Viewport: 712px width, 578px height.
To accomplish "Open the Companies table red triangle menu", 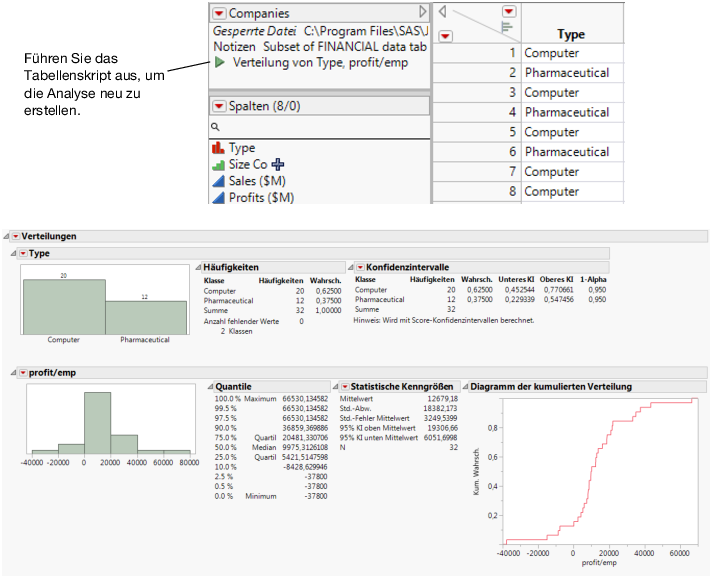I will (219, 13).
